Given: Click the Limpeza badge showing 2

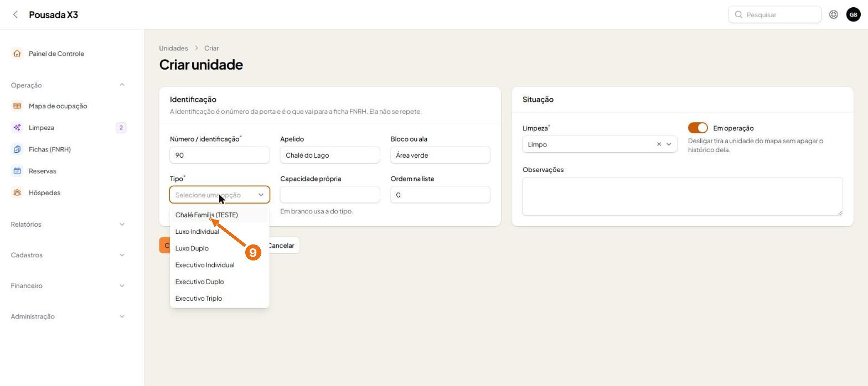Looking at the screenshot, I should 121,128.
